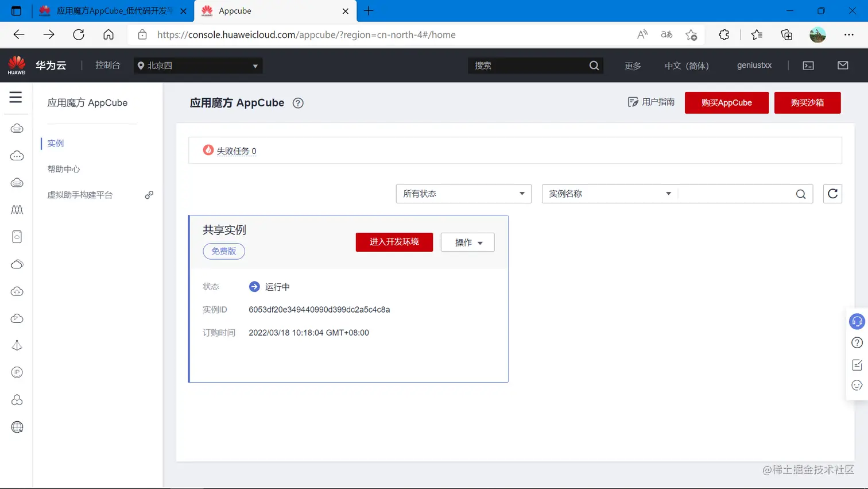This screenshot has height=489, width=868.
Task: Go back in the browser
Action: 19,34
